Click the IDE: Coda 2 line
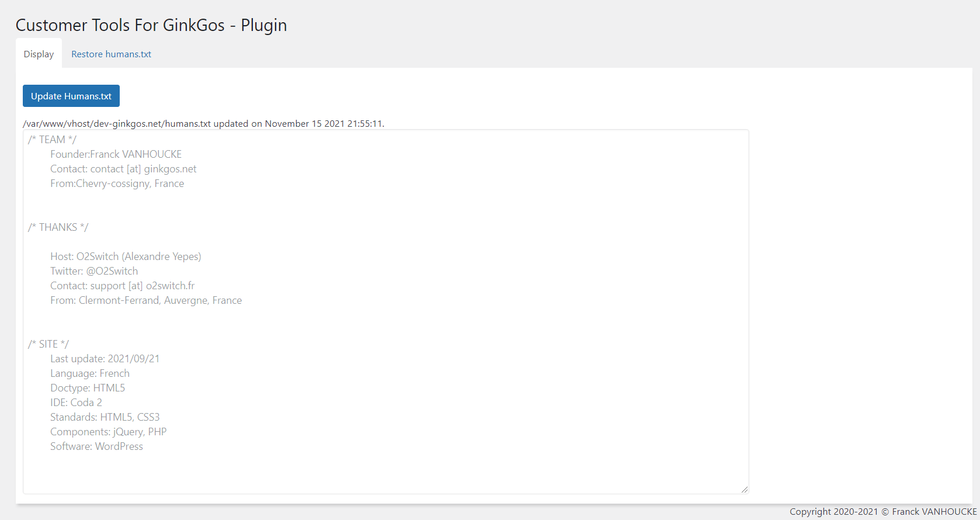The image size is (980, 520). 76,403
